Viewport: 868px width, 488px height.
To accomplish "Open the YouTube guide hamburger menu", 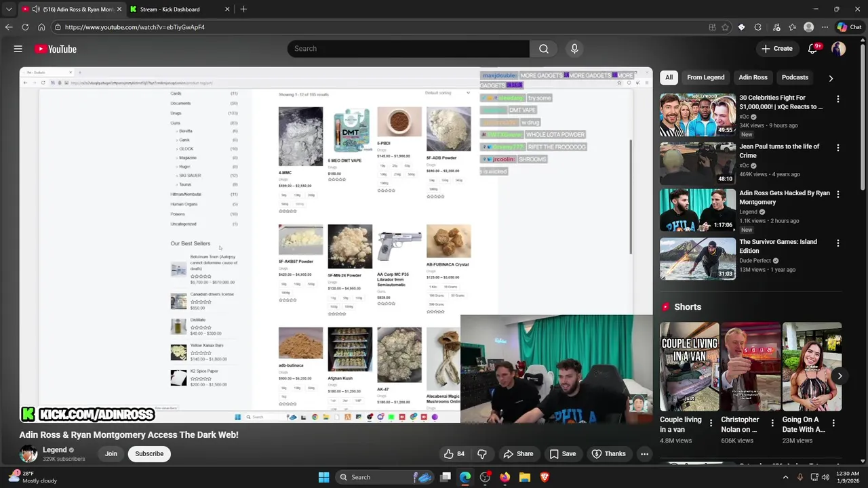I will (18, 49).
